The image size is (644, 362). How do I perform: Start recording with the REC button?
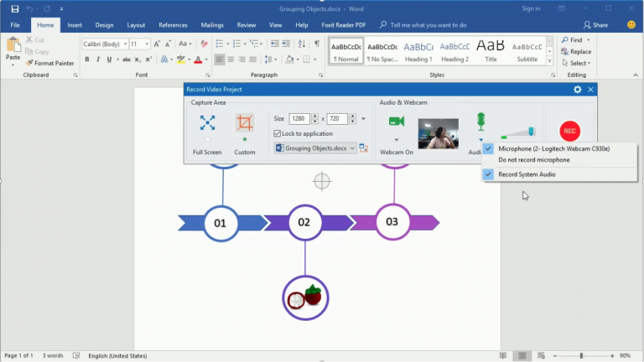coord(569,131)
